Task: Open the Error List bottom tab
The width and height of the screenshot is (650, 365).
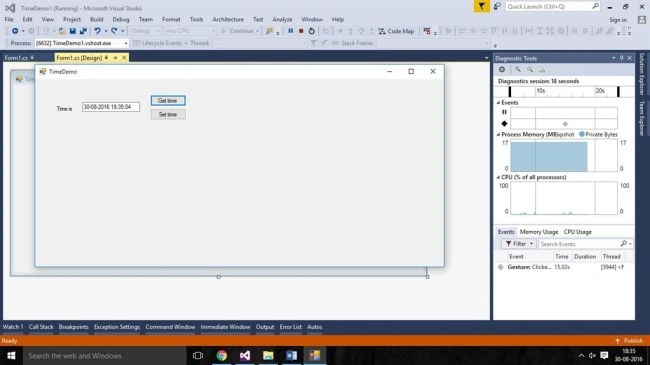Action: pyautogui.click(x=291, y=327)
